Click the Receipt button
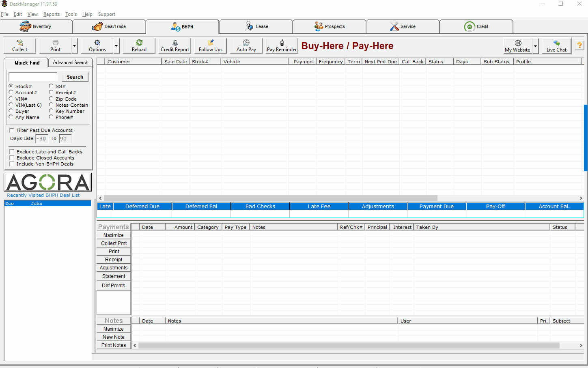Screen dimensions: 588x368 114,260
